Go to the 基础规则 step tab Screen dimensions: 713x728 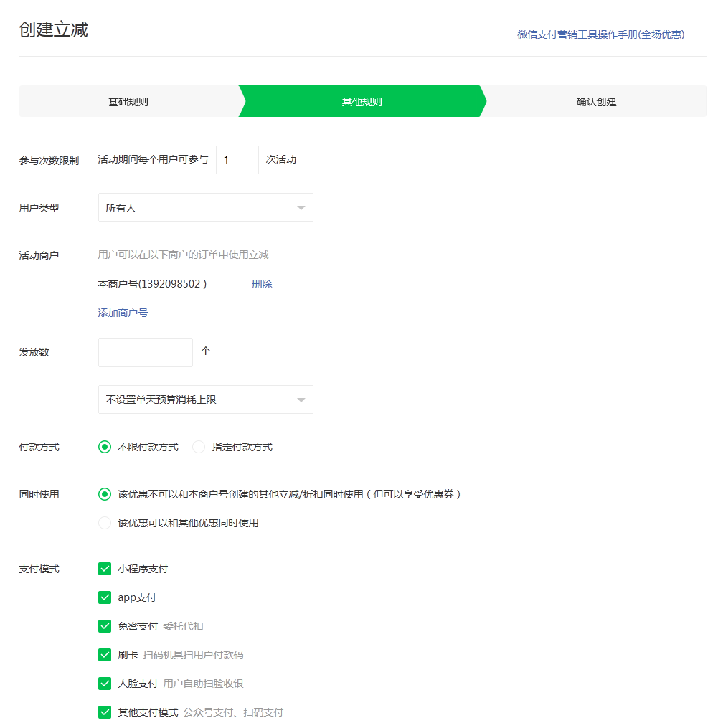(128, 101)
